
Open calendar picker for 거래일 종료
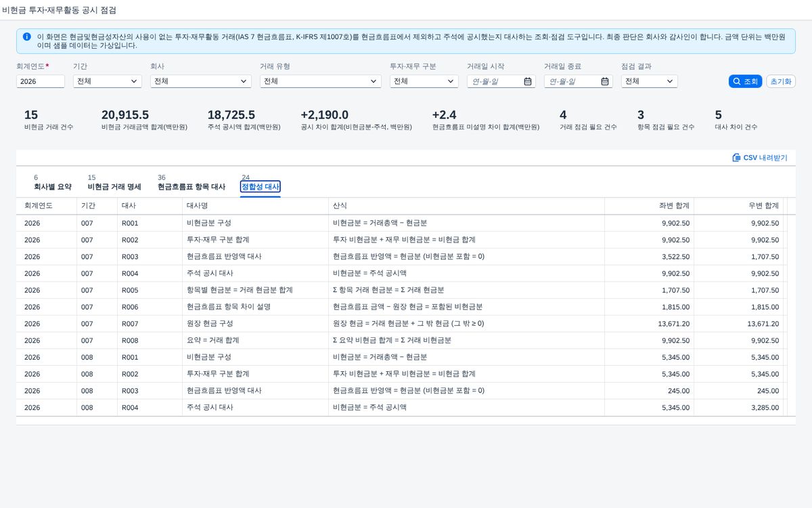point(605,81)
